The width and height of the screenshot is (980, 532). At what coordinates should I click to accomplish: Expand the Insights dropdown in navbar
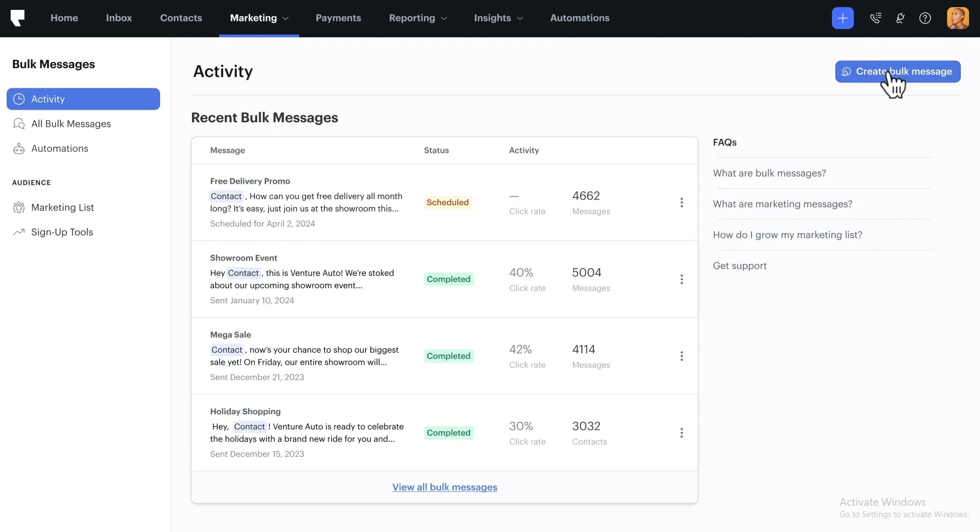coord(498,18)
